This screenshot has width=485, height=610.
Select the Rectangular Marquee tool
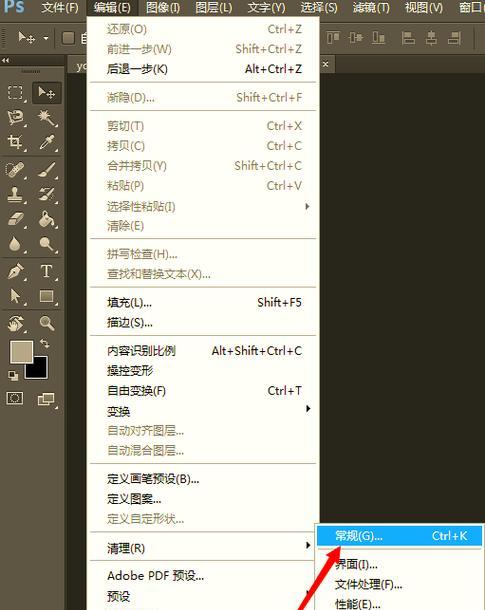pos(16,93)
